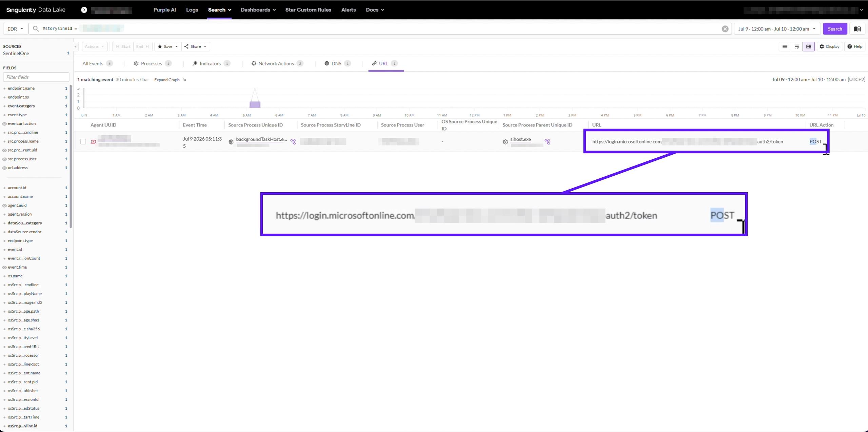Viewport: 868px width, 432px height.
Task: Toggle visibility eye for event.url.action field
Action: click(x=4, y=124)
